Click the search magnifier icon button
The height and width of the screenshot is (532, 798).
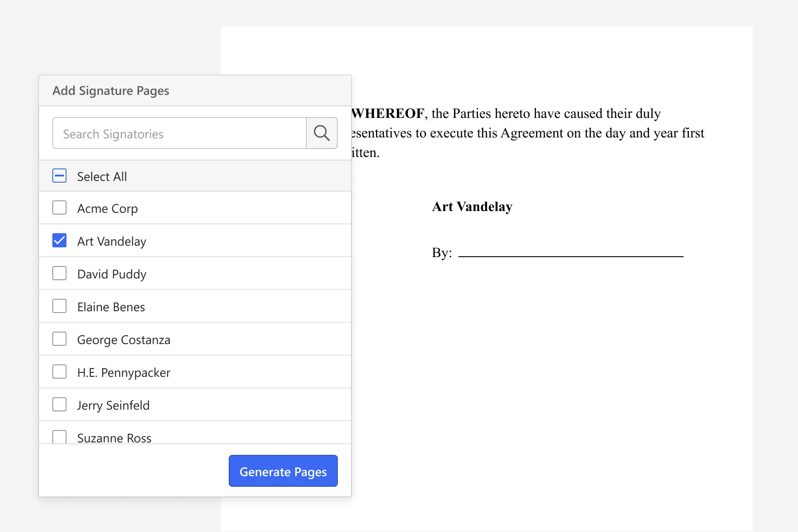pos(322,133)
